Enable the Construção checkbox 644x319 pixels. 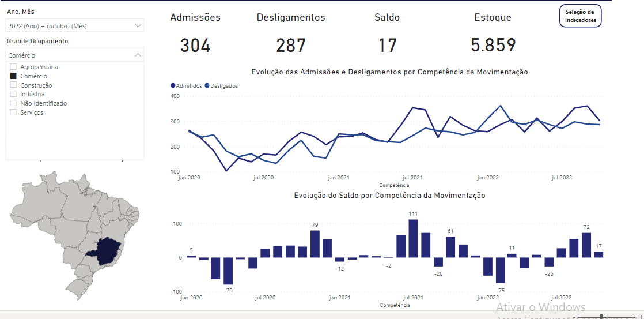point(13,85)
